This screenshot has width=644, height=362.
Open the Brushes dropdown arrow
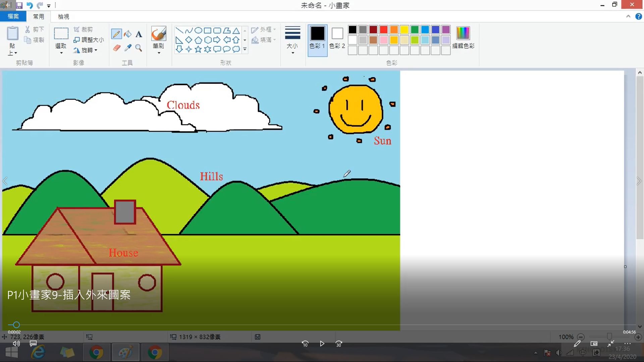tap(159, 53)
